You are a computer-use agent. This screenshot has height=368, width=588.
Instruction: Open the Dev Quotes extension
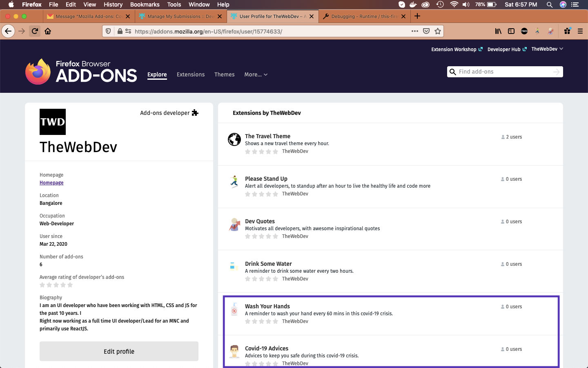pos(260,221)
